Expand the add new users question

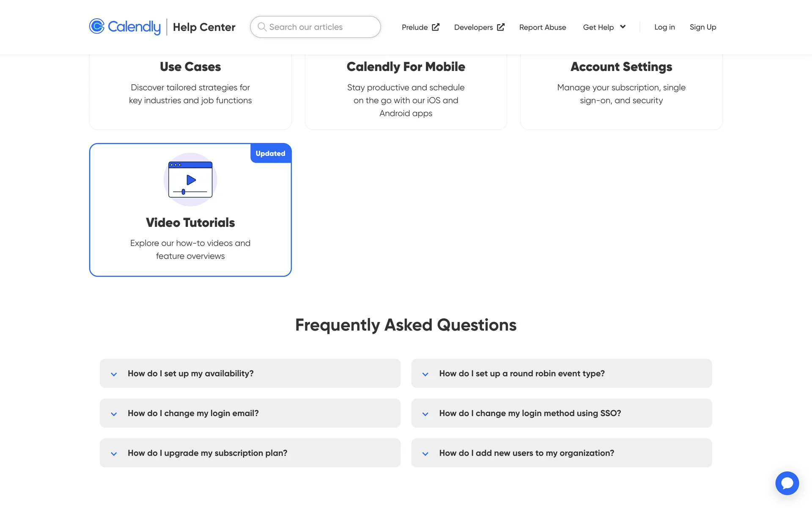(561, 453)
